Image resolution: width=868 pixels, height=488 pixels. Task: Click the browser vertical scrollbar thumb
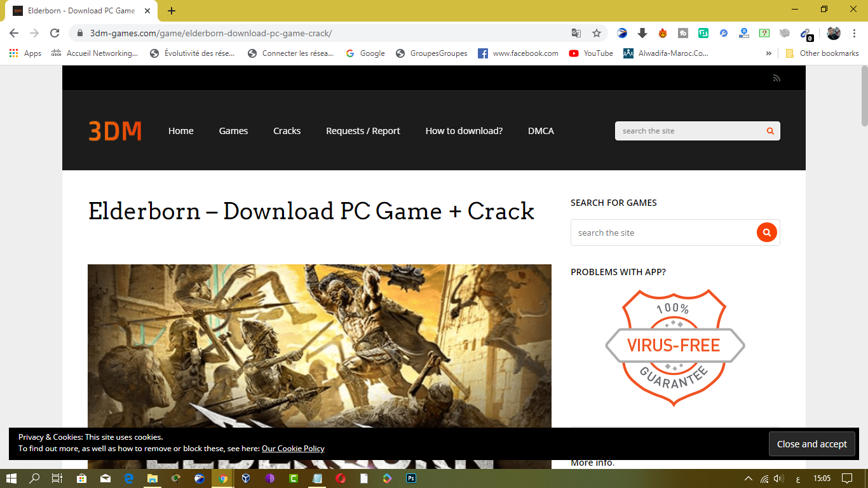click(864, 95)
